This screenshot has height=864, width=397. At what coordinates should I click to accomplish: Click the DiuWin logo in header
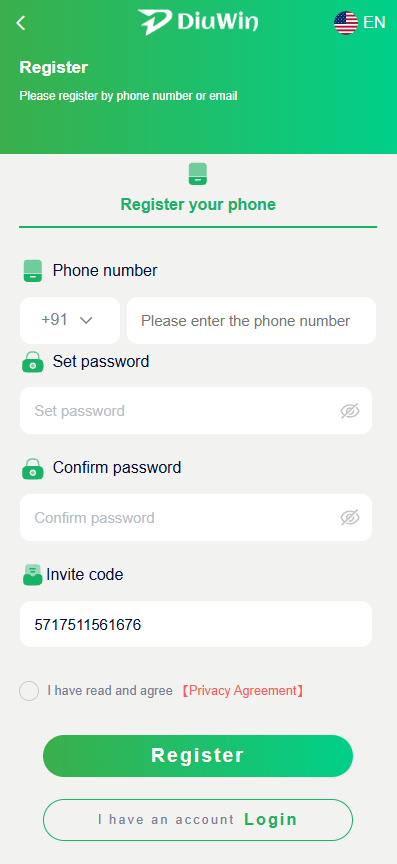(198, 22)
